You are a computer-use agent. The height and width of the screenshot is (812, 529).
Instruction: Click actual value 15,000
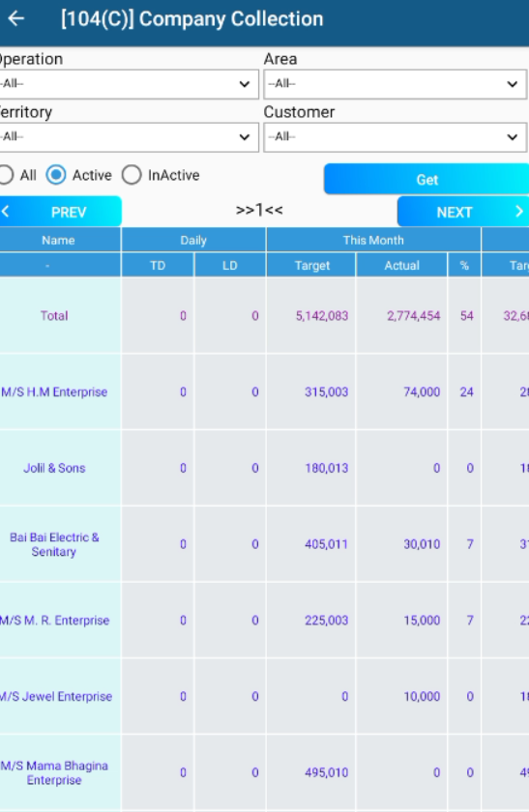[422, 621]
